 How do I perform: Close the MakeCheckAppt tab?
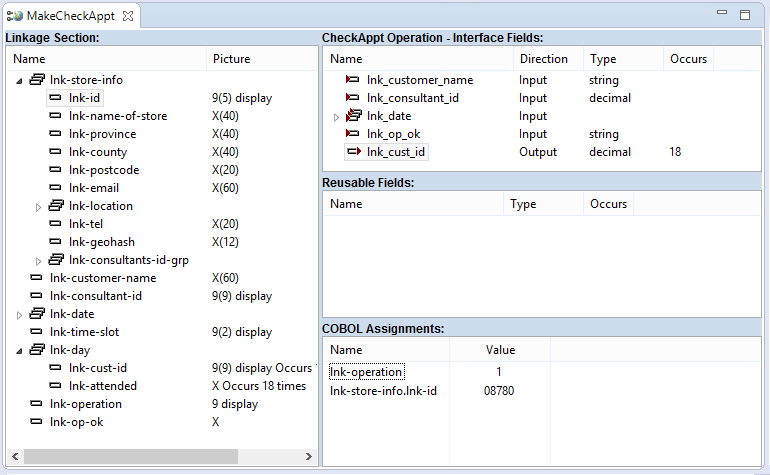[127, 16]
